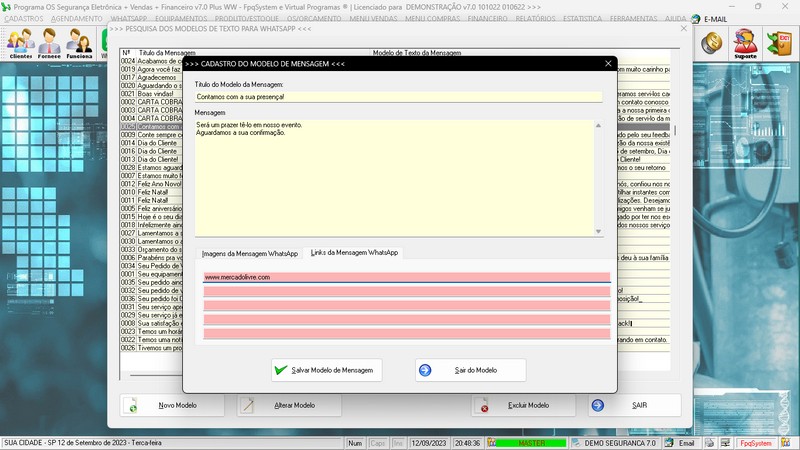Close the Cadastro do Modelo dialog
The width and height of the screenshot is (800, 450).
coord(608,63)
